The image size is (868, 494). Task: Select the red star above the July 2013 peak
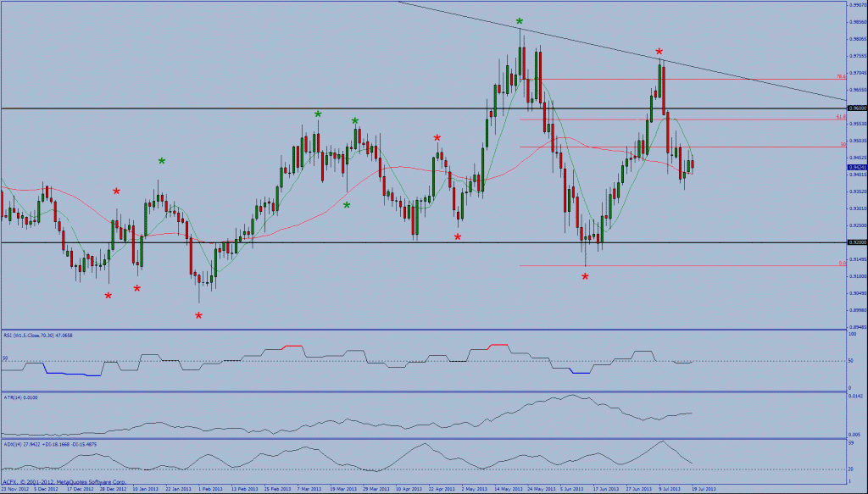(x=659, y=53)
